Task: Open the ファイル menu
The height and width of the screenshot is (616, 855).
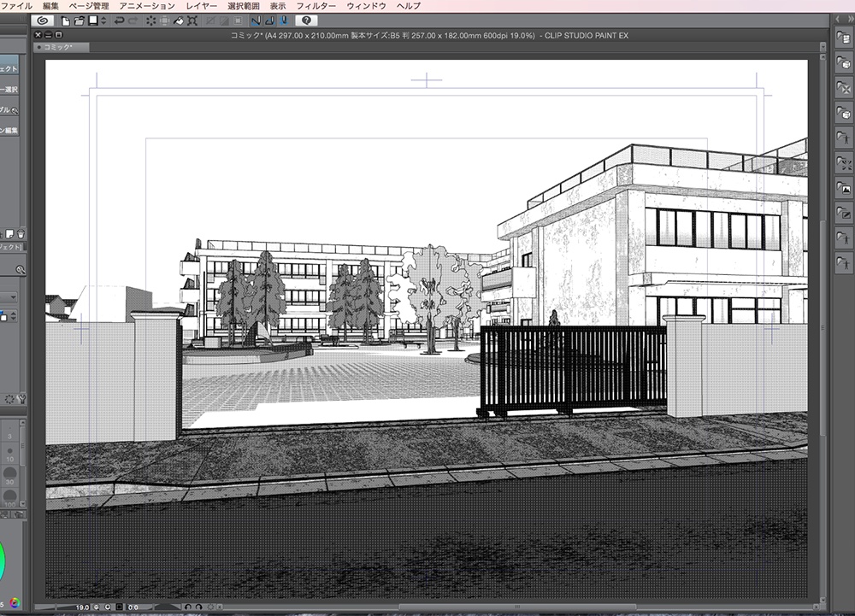Action: coord(16,5)
